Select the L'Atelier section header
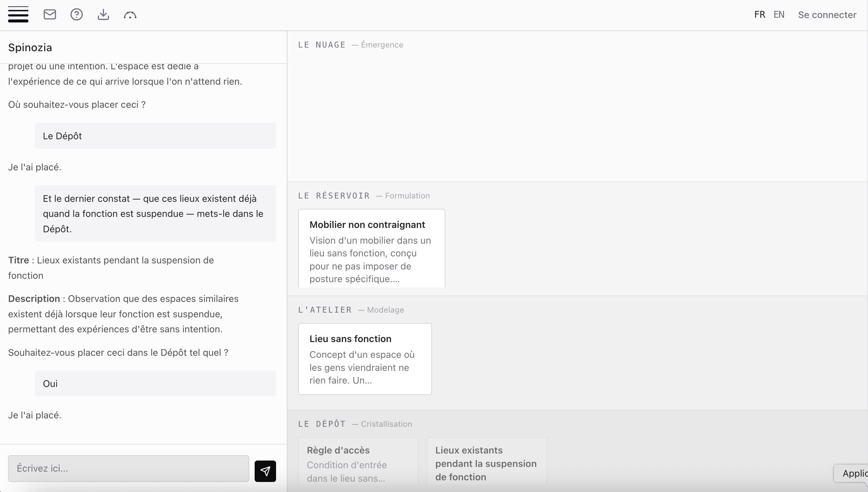This screenshot has height=492, width=868. point(325,310)
